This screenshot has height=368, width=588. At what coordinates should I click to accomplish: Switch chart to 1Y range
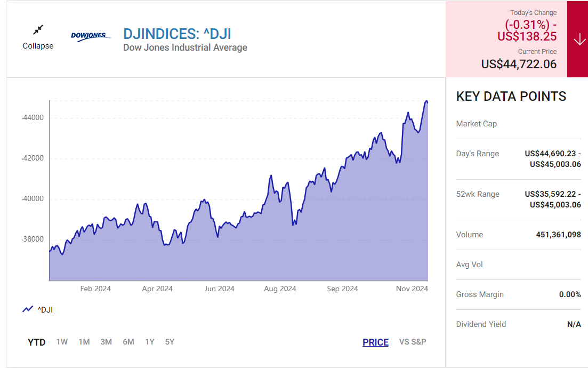click(x=150, y=342)
